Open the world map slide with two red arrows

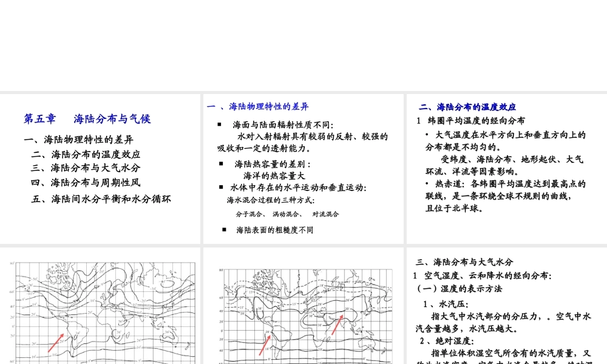pos(303,306)
